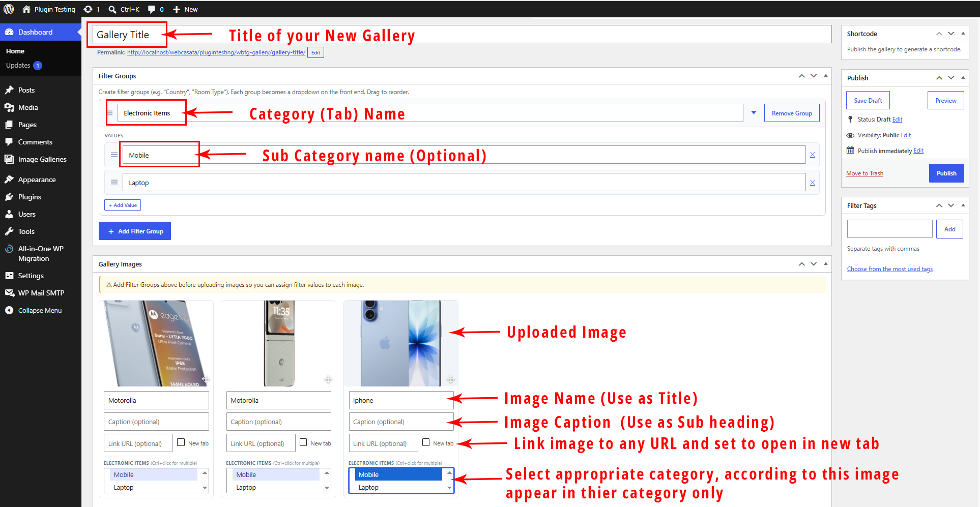Image resolution: width=980 pixels, height=507 pixels.
Task: Click the New plus icon in admin bar
Action: click(x=177, y=9)
